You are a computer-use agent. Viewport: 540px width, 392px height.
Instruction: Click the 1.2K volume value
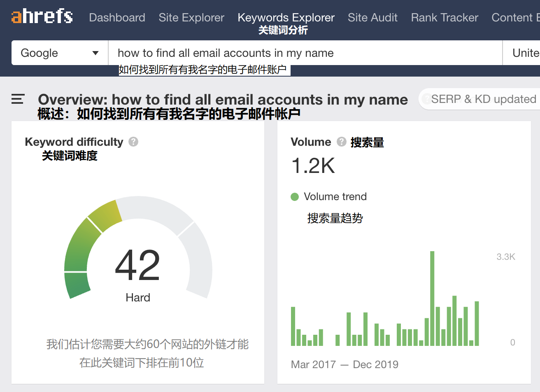313,166
